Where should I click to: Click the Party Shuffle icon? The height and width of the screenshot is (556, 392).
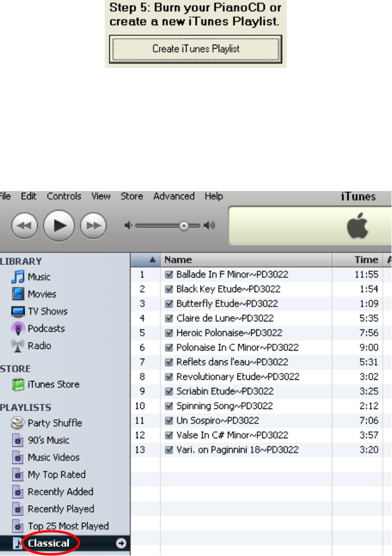click(x=18, y=423)
